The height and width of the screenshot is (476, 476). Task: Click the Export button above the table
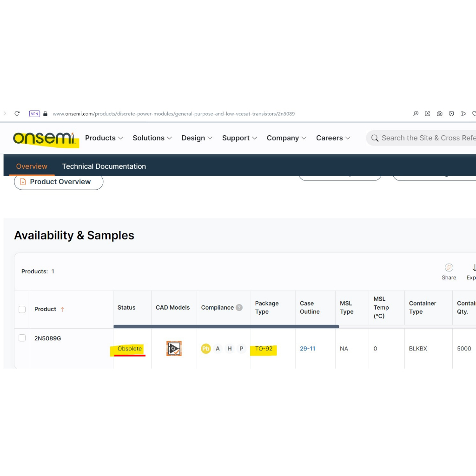point(471,271)
